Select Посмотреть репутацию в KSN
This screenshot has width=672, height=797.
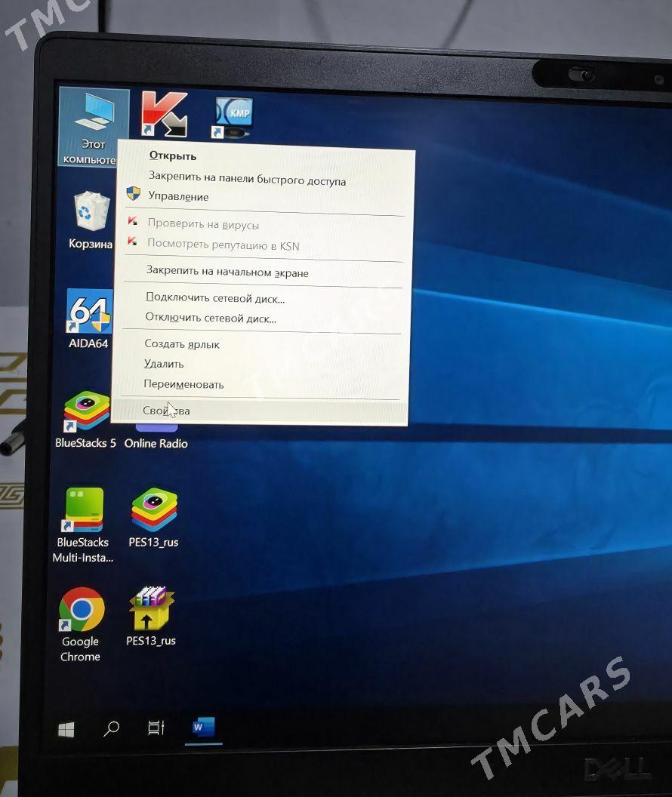pyautogui.click(x=264, y=245)
